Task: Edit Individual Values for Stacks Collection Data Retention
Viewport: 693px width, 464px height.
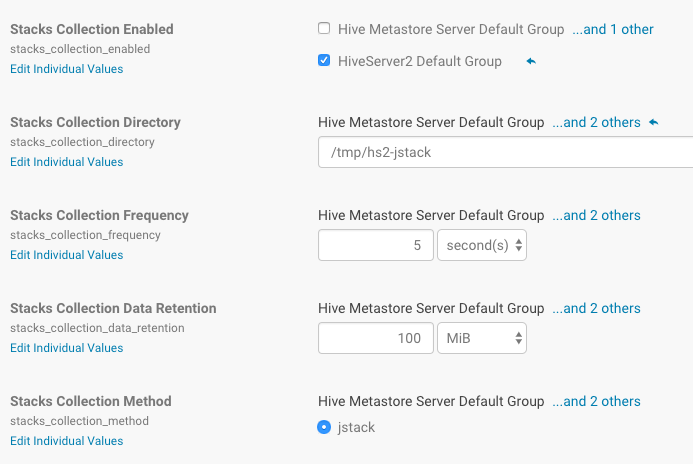Action: coord(66,348)
